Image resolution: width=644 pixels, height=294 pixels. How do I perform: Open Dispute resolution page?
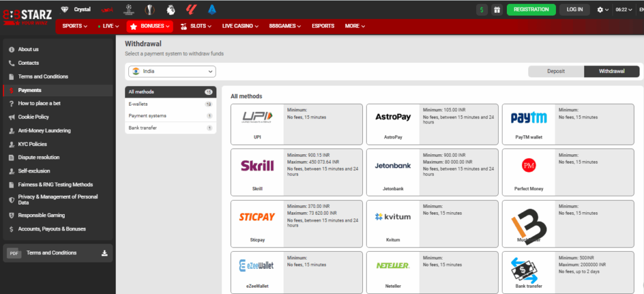point(58,157)
